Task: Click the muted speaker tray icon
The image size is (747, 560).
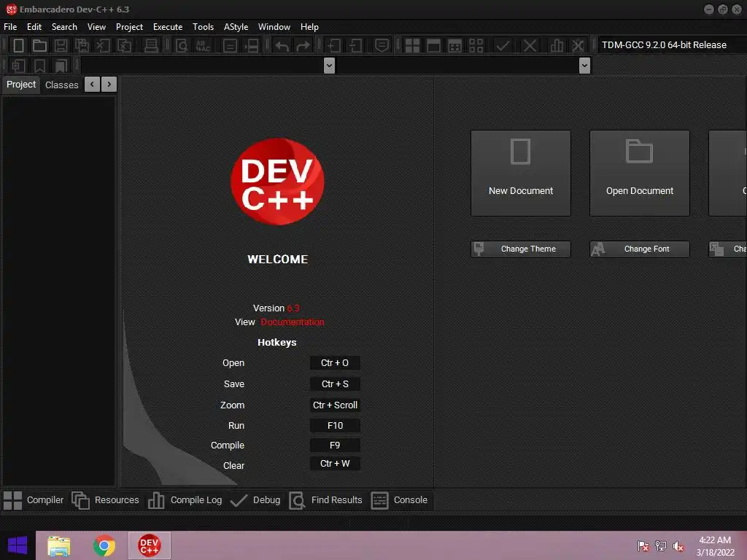Action: coord(678,546)
